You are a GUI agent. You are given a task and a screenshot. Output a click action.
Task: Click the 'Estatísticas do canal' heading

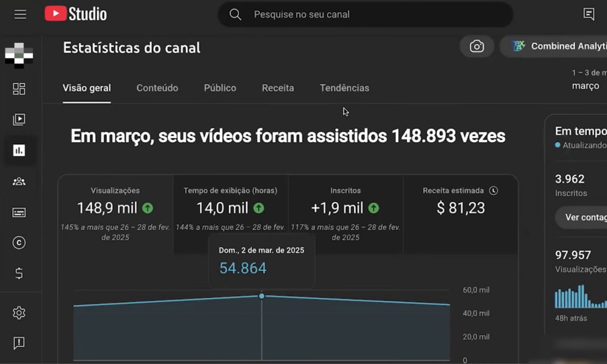pyautogui.click(x=132, y=48)
